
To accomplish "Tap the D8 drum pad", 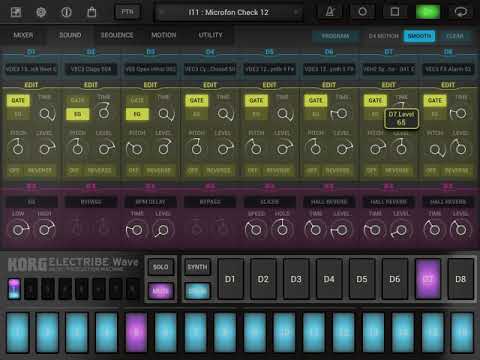I will point(461,279).
